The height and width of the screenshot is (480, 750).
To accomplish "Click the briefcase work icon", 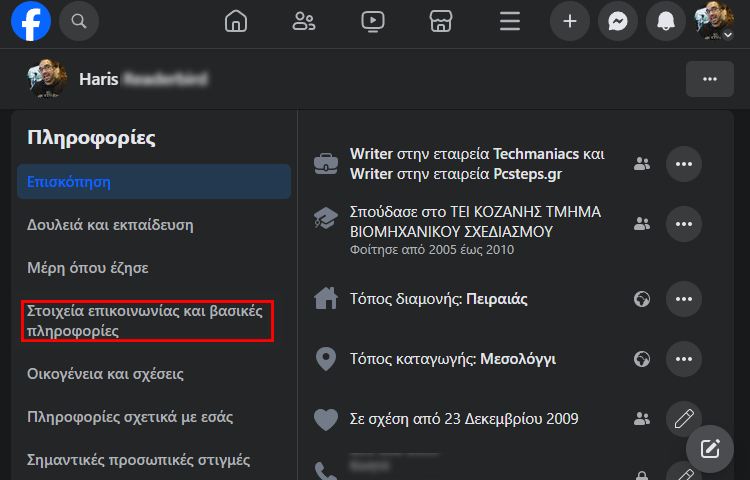I will (x=326, y=164).
